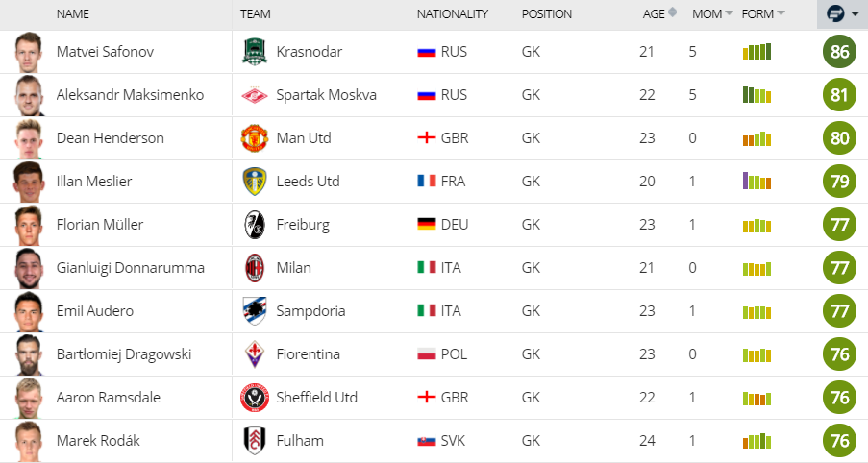Click the Leeds Utd club badge
Screen dimensions: 868x463
click(252, 182)
